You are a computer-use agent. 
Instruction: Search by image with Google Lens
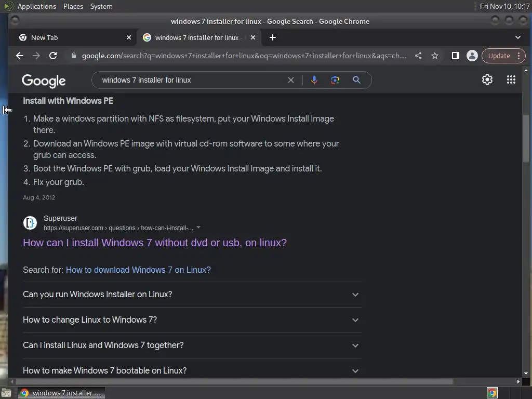(335, 80)
